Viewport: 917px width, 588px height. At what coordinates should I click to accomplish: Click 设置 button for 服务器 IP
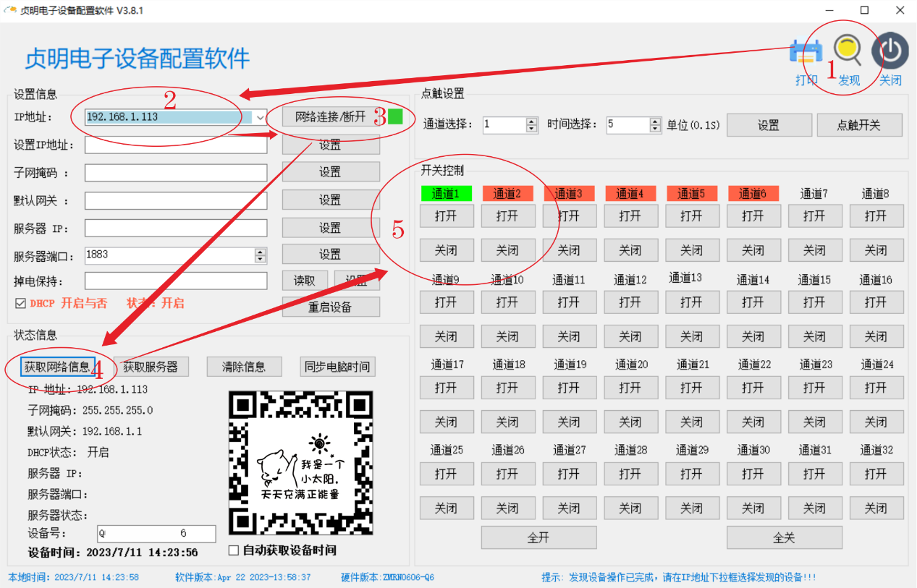(x=331, y=228)
